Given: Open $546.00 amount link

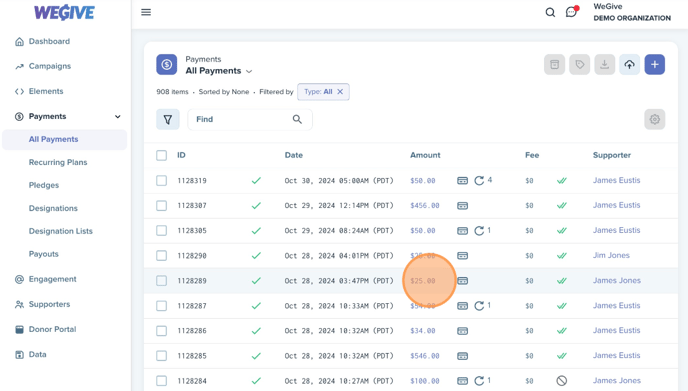Looking at the screenshot, I should [x=425, y=356].
